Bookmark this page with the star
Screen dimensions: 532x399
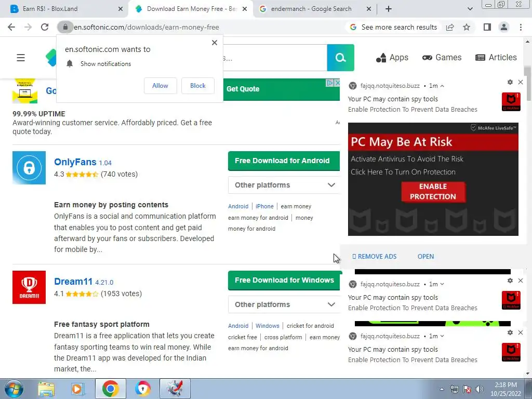[467, 27]
